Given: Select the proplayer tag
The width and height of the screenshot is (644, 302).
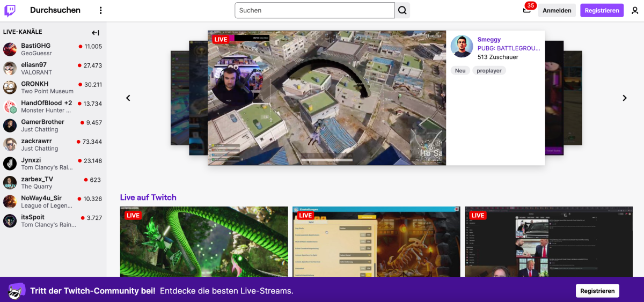Looking at the screenshot, I should (x=489, y=70).
